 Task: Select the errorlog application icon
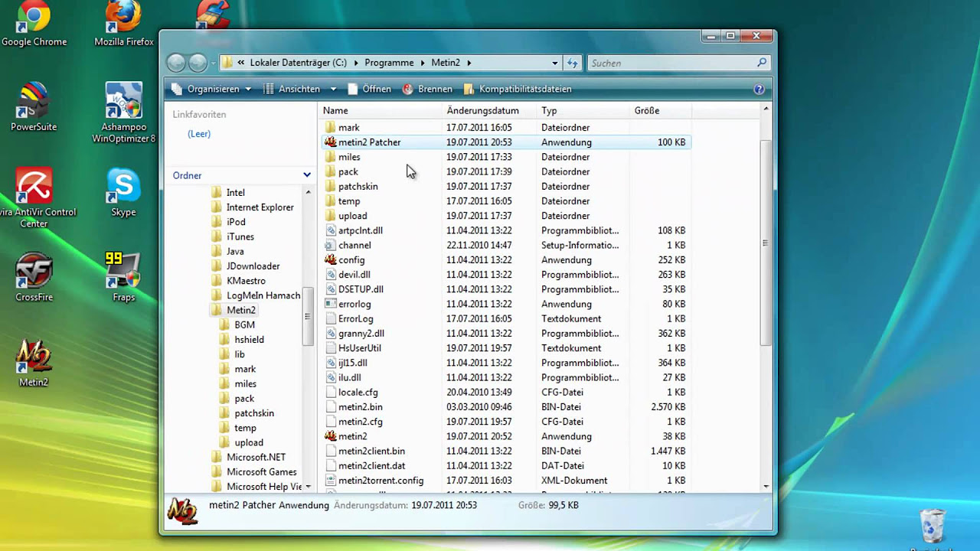point(330,304)
